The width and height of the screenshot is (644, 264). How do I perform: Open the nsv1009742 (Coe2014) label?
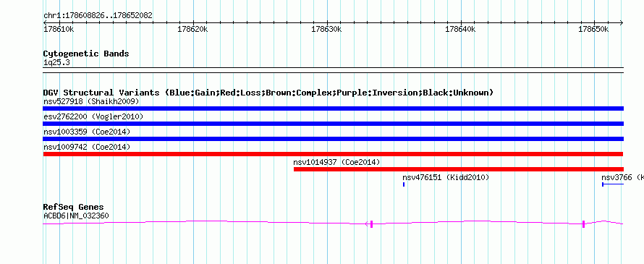tap(87, 147)
